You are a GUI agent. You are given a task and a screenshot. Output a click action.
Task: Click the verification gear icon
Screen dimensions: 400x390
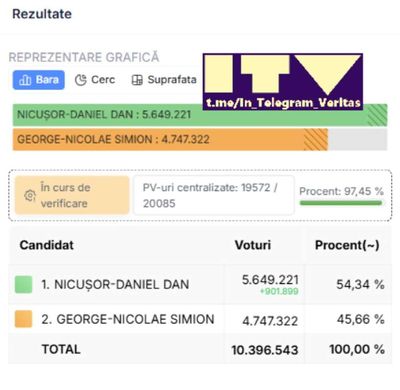(30, 195)
